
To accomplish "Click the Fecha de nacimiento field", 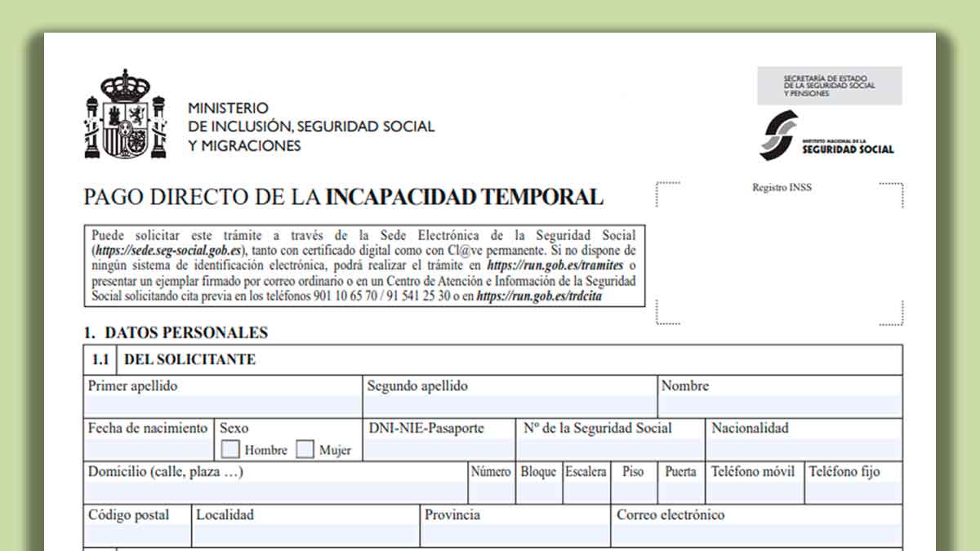I will pos(149,448).
